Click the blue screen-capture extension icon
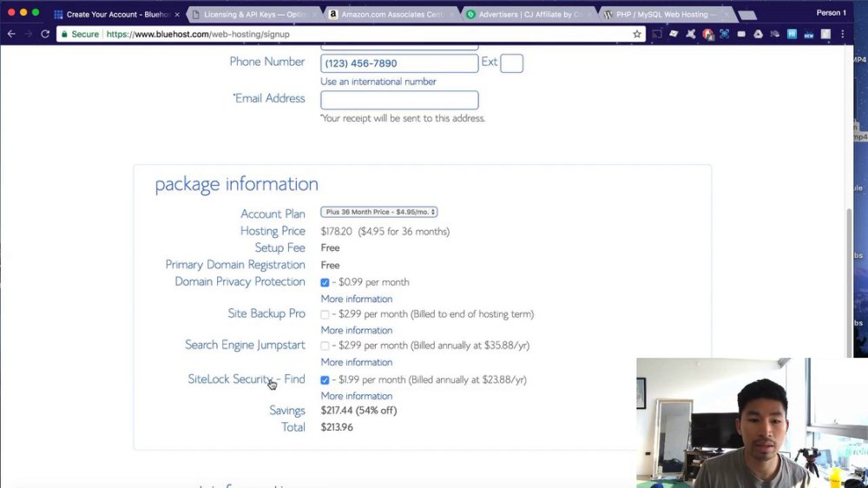This screenshot has width=868, height=488. 725,35
